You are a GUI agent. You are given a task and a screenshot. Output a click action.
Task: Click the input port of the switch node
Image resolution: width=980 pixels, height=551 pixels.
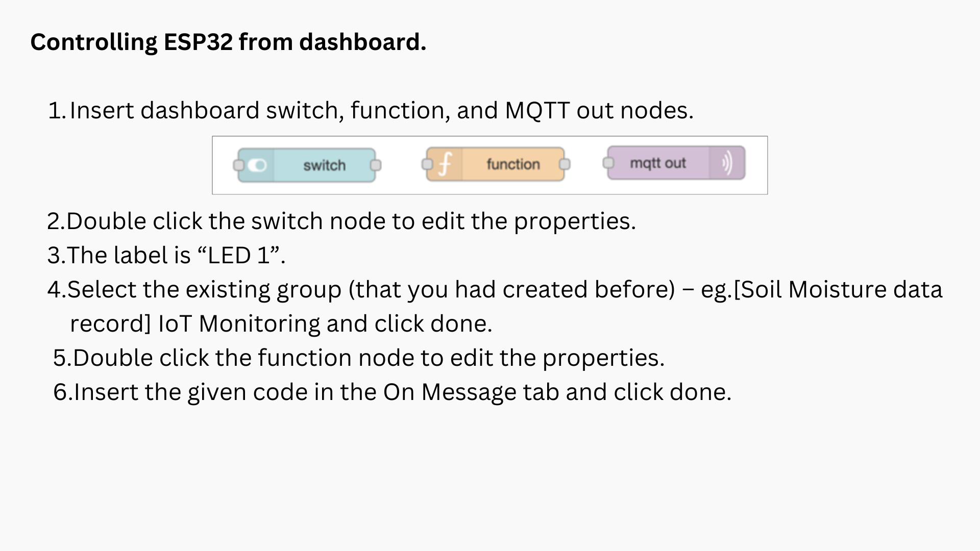coord(238,165)
